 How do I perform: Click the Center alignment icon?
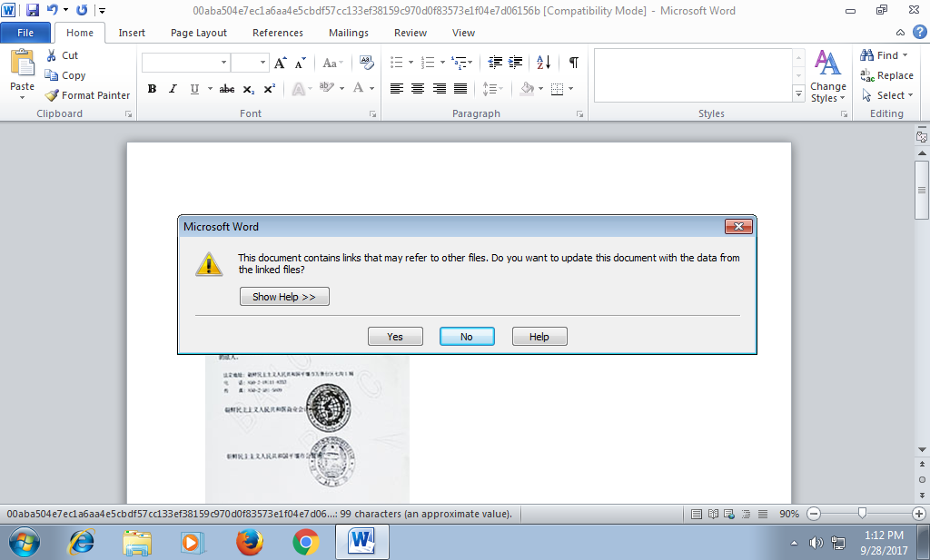point(418,89)
